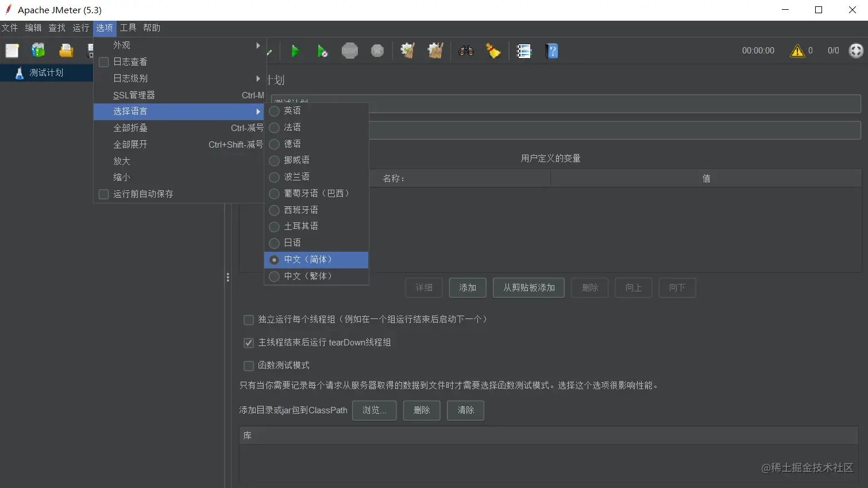This screenshot has height=488, width=868.
Task: Click 删除 button beside 浏览
Action: pos(422,410)
